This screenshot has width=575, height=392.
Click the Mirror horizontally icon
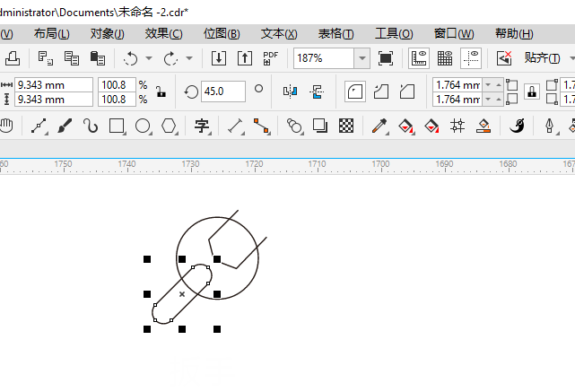(290, 91)
